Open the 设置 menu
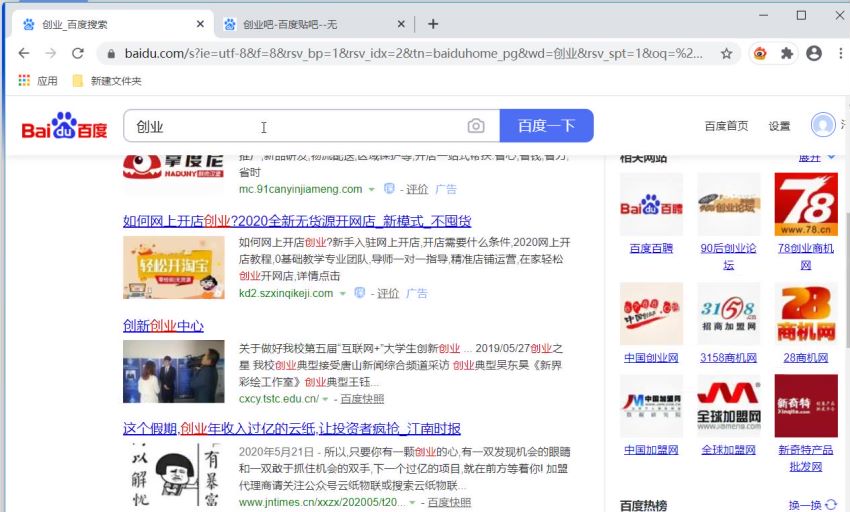The width and height of the screenshot is (850, 512). tap(779, 126)
